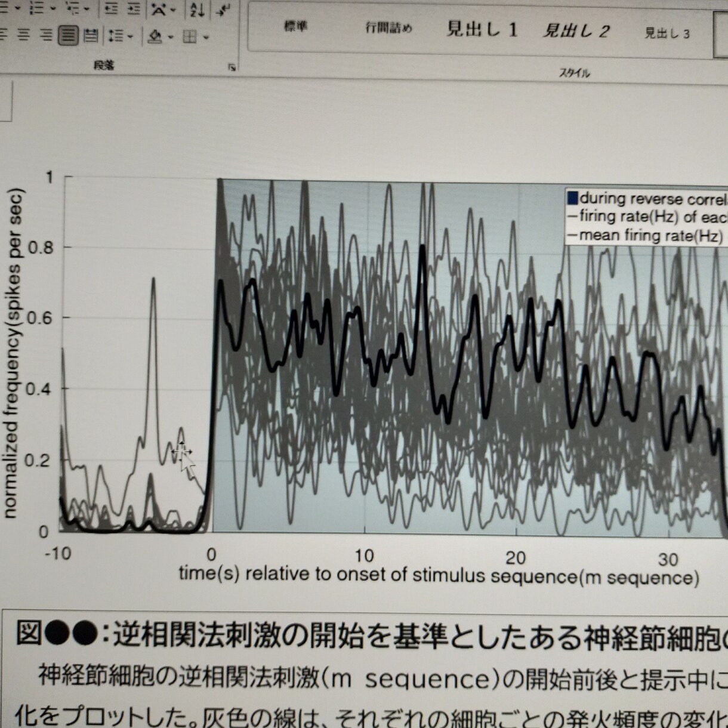
Task: Apply the 標準 style
Action: coord(295,26)
